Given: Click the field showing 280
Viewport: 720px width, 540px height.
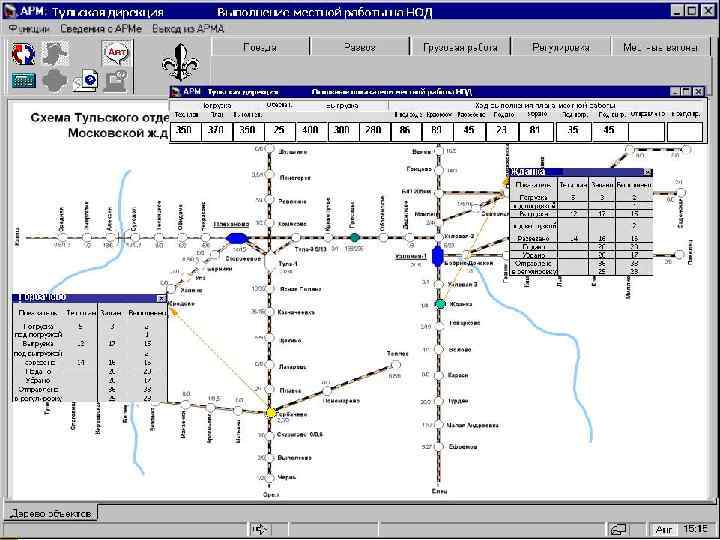Looking at the screenshot, I should click(374, 131).
